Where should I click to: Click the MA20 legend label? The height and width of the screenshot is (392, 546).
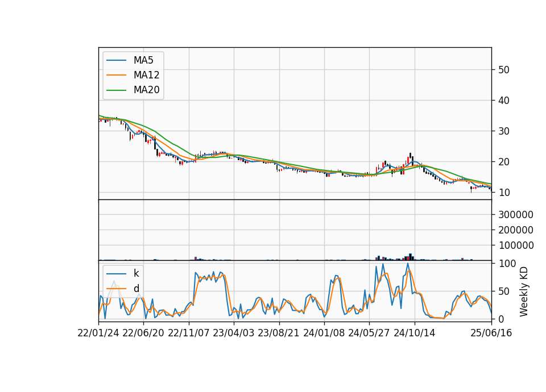click(146, 90)
